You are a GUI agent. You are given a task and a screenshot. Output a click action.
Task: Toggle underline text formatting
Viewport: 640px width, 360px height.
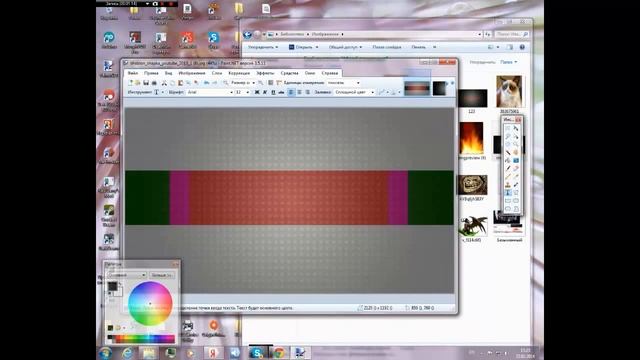pyautogui.click(x=273, y=92)
